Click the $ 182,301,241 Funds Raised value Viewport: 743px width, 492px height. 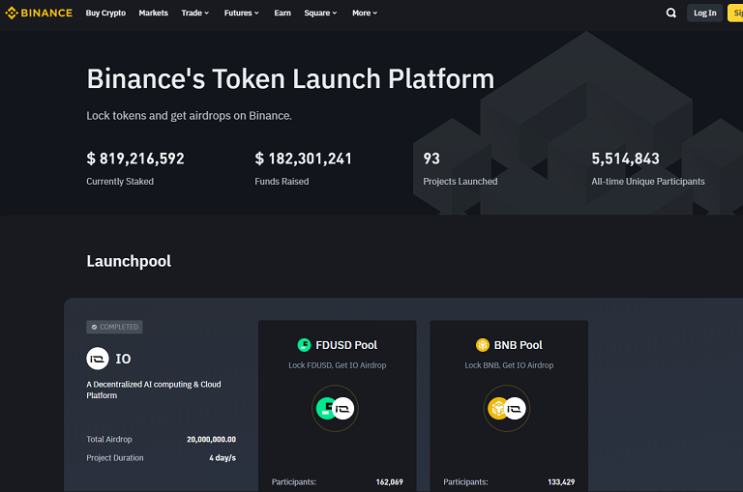[303, 158]
